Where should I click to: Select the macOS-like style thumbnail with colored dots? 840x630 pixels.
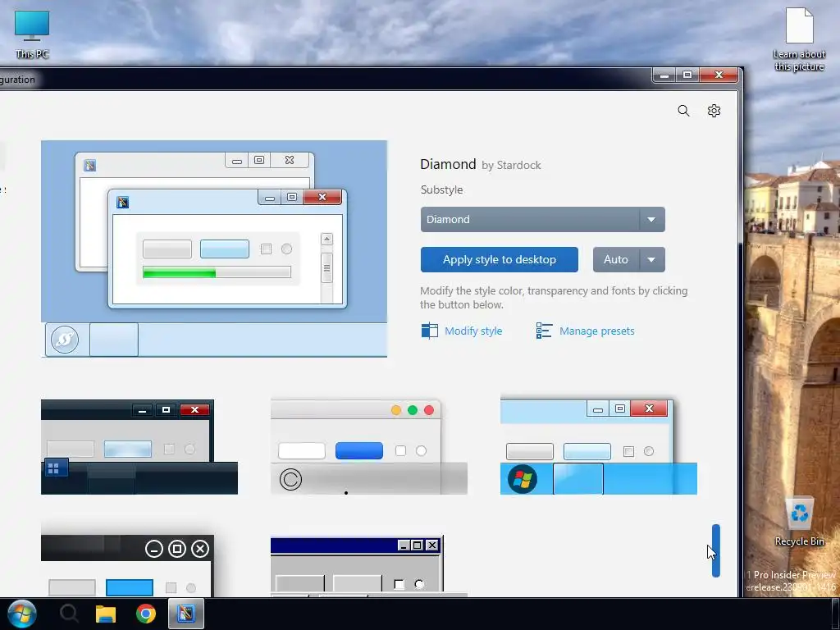tap(368, 447)
